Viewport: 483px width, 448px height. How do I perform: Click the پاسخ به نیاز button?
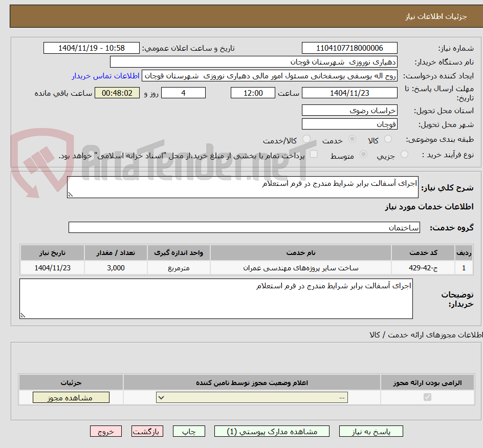coord(371,431)
